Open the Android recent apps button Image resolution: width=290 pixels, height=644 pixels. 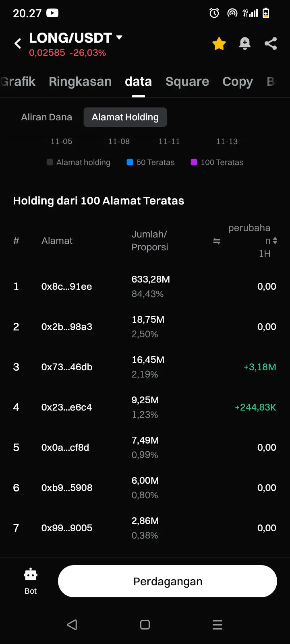217,625
